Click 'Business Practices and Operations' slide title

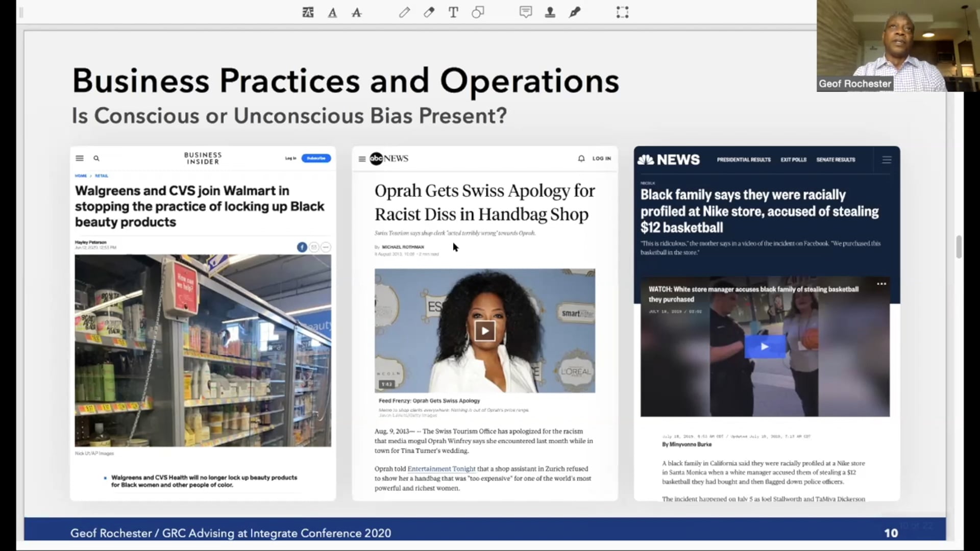[x=346, y=81]
